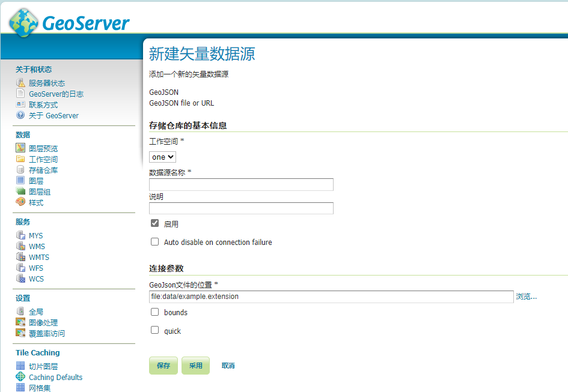Click the 保存 button
The image size is (568, 392).
[x=163, y=366]
